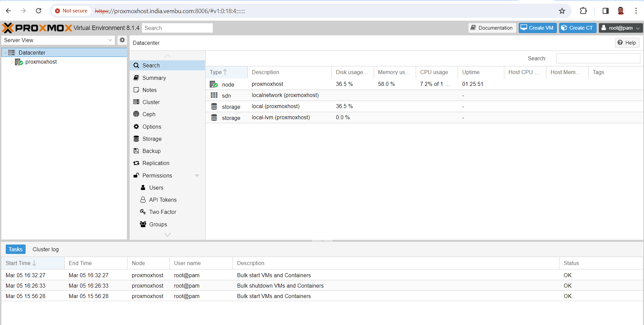Screen dimensions: 644x325
Task: Sort by the CPU usage column header
Action: [437, 72]
